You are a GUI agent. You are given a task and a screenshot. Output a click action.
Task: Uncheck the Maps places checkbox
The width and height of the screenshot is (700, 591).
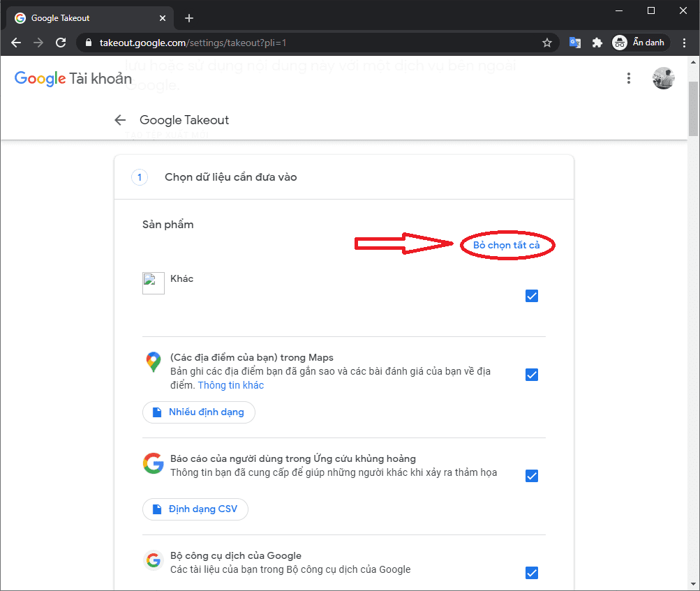tap(532, 375)
